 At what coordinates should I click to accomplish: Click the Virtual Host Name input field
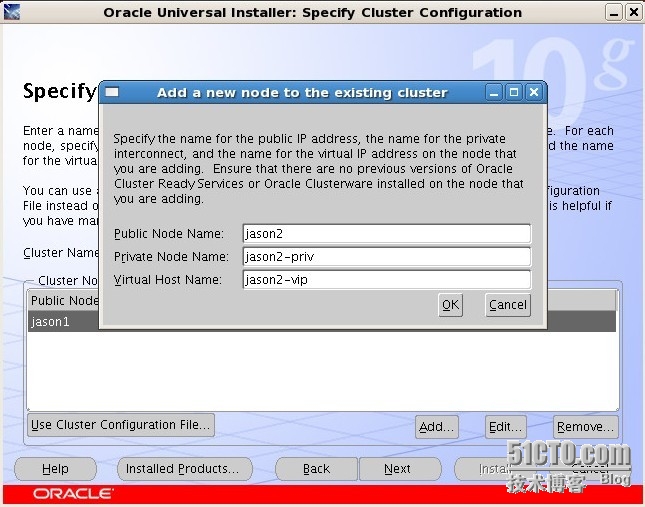click(387, 280)
